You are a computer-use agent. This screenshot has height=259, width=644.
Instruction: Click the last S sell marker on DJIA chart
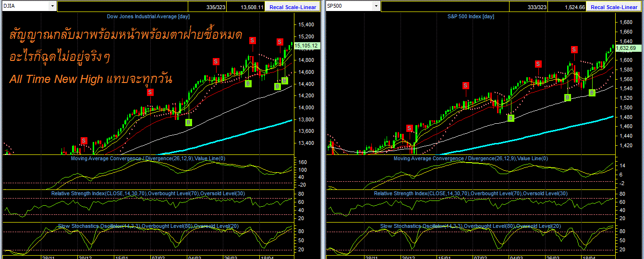(279, 41)
